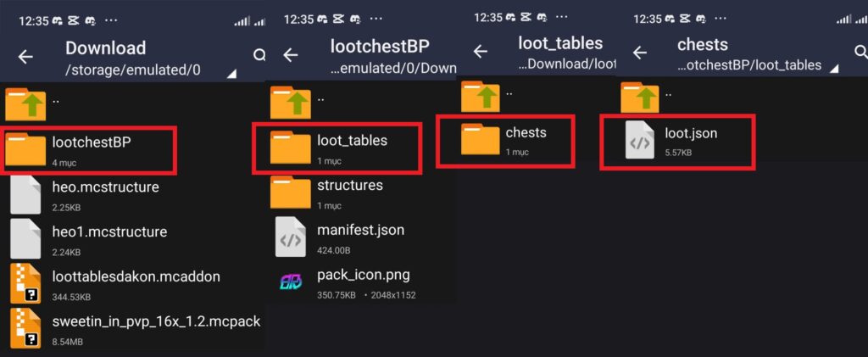Open search in the Download panel

click(x=259, y=55)
